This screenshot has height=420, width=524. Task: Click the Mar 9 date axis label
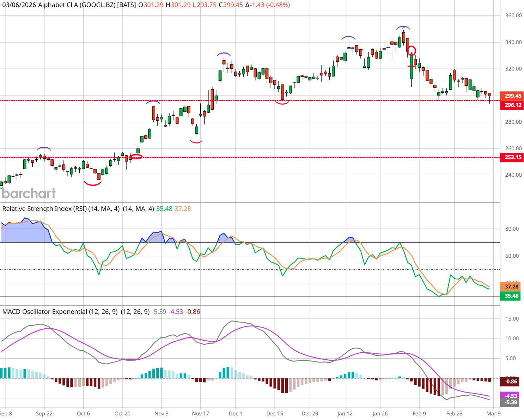[x=493, y=414]
